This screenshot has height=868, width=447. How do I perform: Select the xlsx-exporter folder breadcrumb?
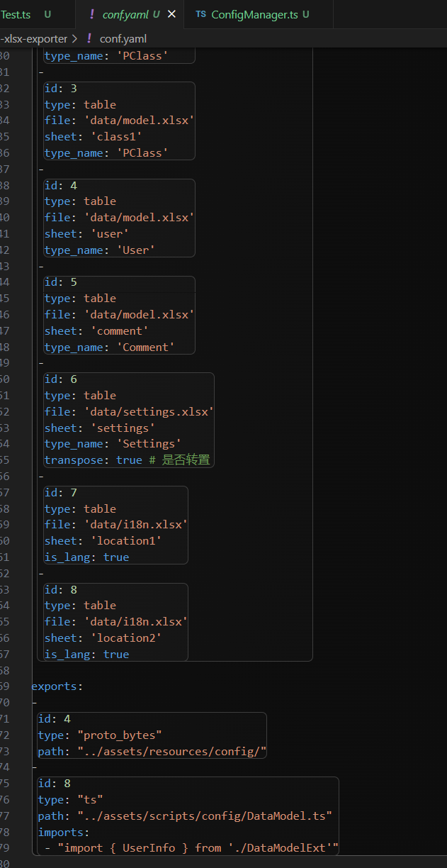pyautogui.click(x=35, y=39)
